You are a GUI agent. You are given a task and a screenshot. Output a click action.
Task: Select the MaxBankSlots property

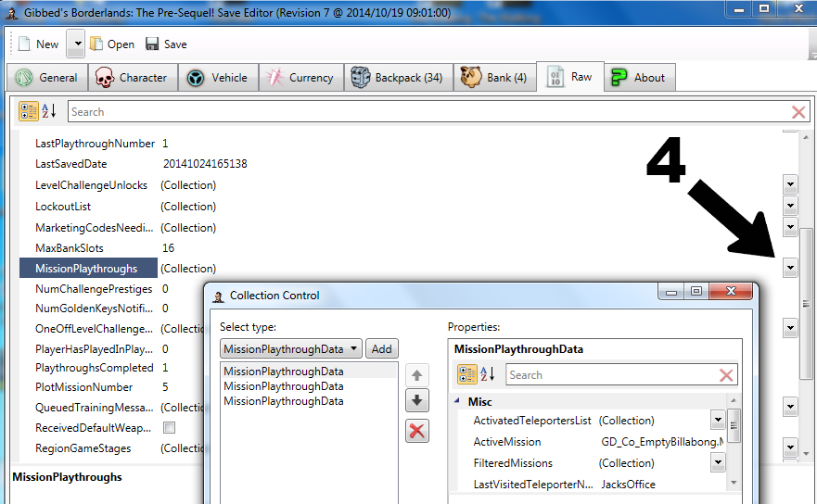70,248
